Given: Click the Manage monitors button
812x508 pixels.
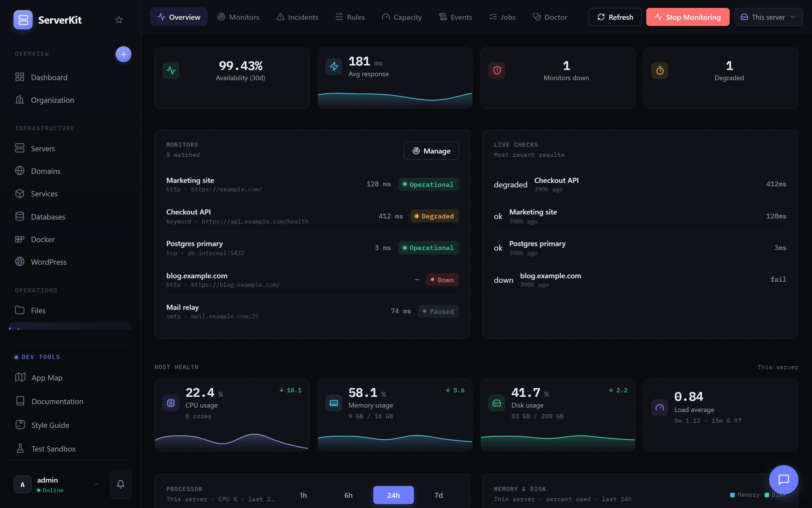Looking at the screenshot, I should [x=431, y=151].
